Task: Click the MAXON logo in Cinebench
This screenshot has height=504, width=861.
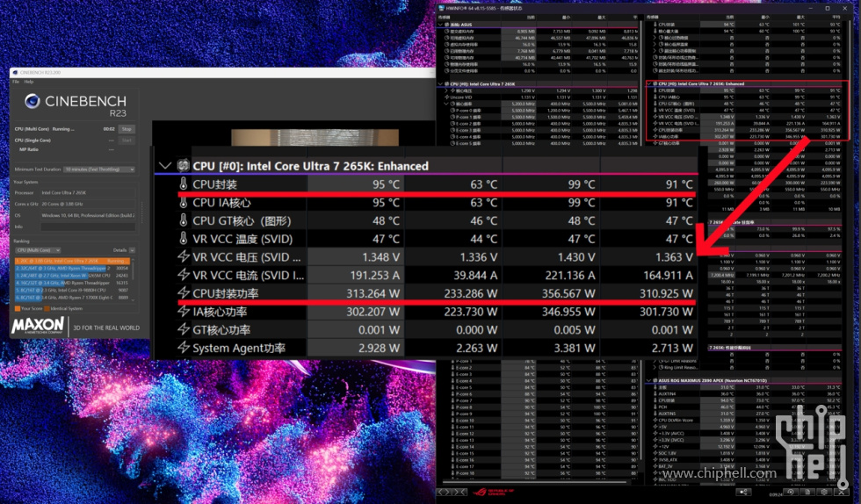Action: point(38,326)
